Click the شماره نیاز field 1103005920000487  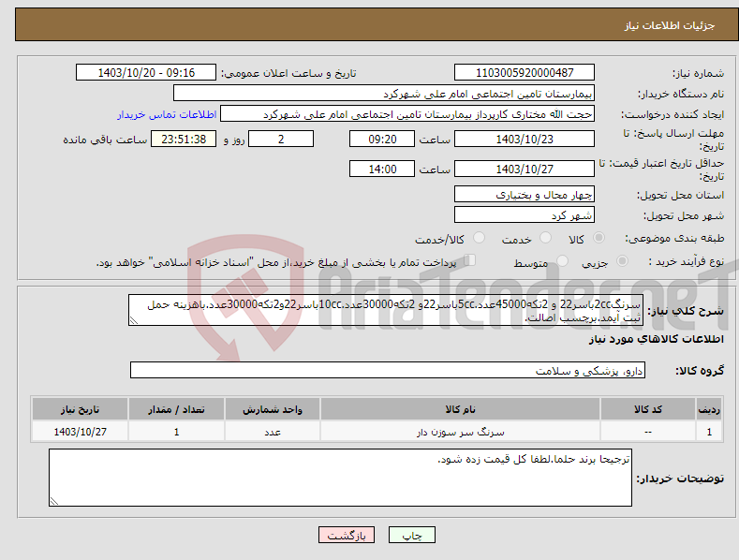[x=525, y=73]
